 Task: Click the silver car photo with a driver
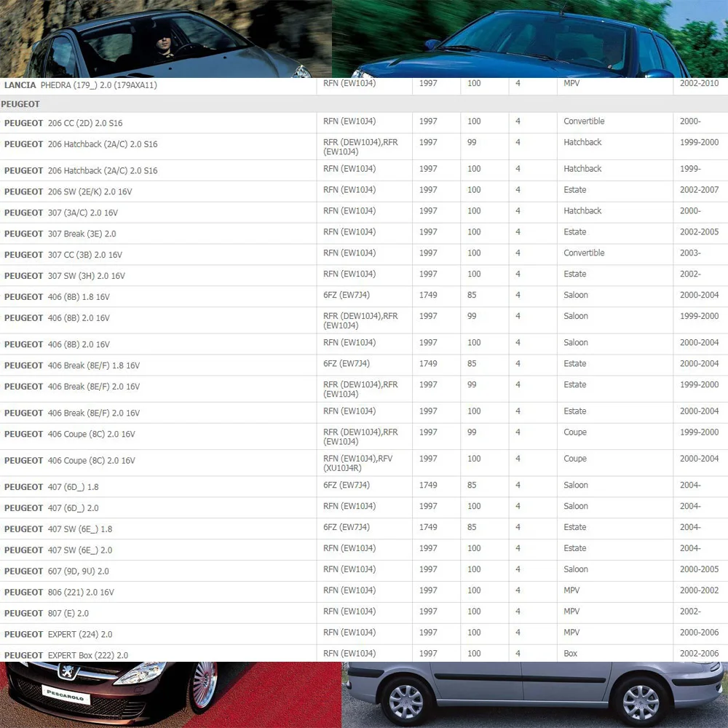click(166, 39)
